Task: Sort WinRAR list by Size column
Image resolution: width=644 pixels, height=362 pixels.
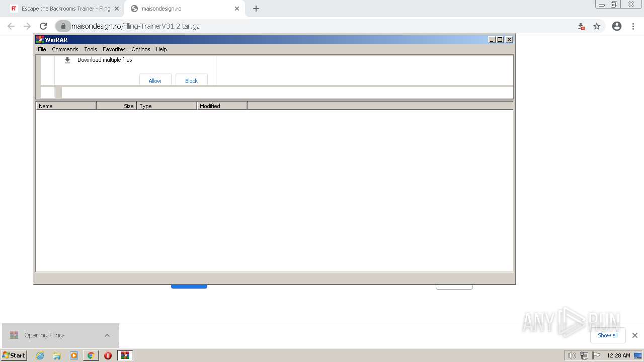Action: 116,106
